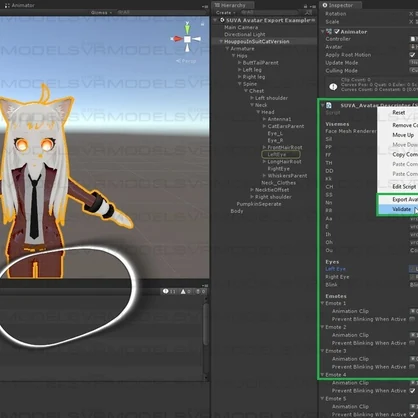Toggle the Hierarchy panel lock icon

point(306,6)
